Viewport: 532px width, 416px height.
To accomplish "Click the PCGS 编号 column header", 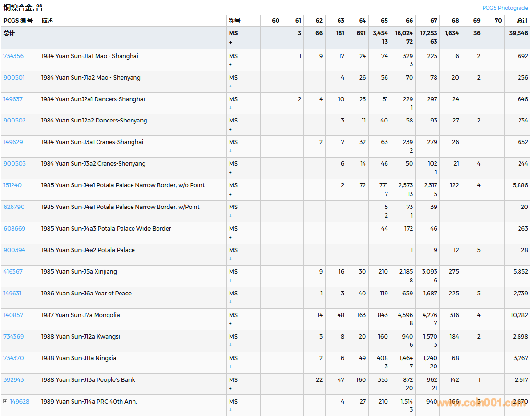I will [x=18, y=21].
